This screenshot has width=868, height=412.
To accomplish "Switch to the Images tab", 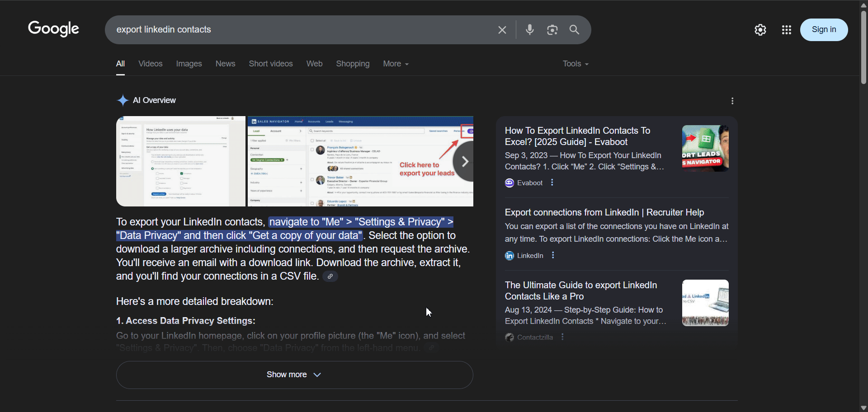I will point(189,64).
